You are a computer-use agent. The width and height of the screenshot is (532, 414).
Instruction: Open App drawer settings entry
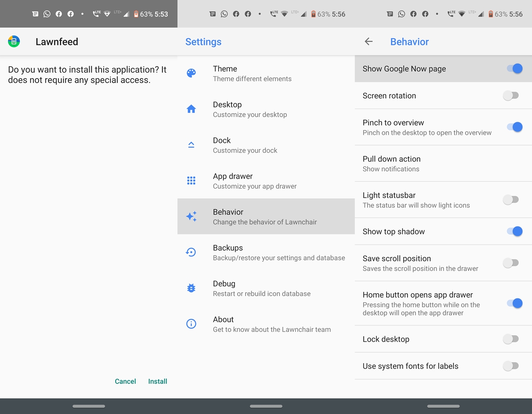(266, 181)
